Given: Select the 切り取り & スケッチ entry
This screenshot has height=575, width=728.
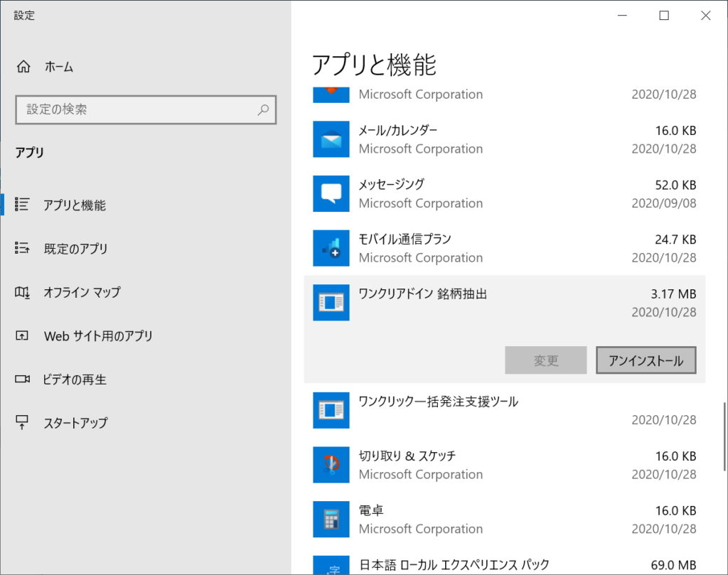Looking at the screenshot, I should coord(505,465).
